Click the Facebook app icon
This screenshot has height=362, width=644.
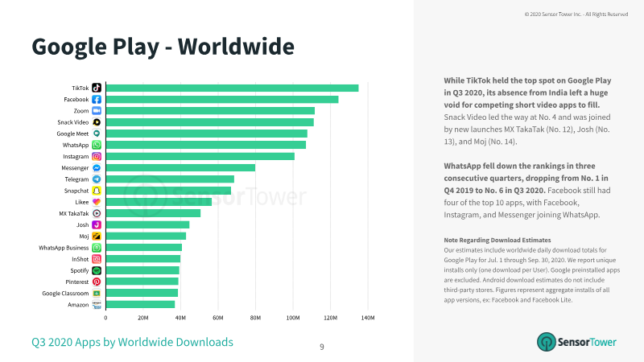click(97, 99)
